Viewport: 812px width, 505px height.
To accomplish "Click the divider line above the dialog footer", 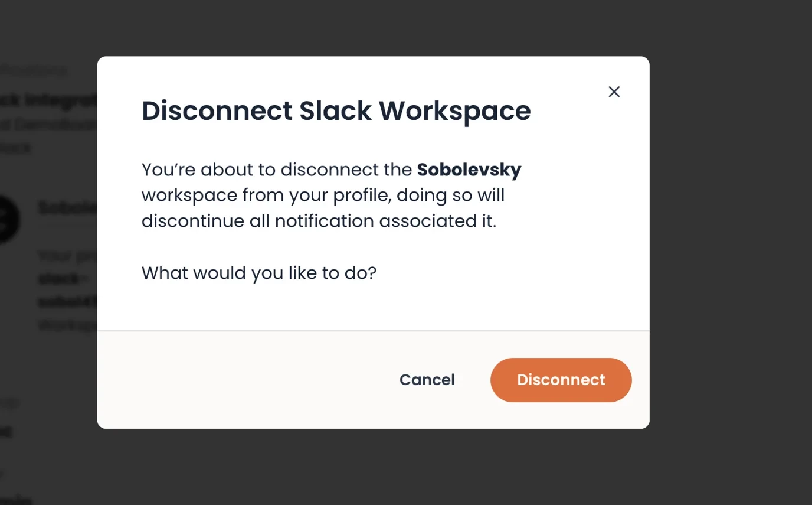I will [373, 331].
